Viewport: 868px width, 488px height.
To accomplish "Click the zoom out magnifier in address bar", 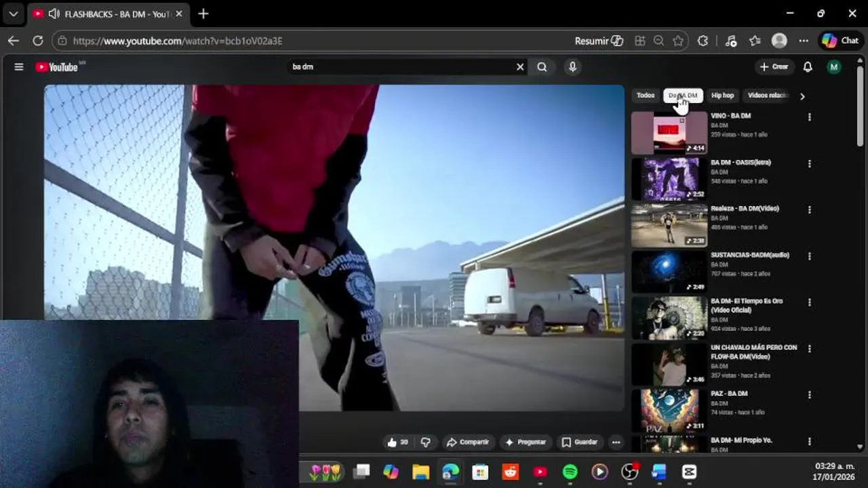I will coord(658,41).
